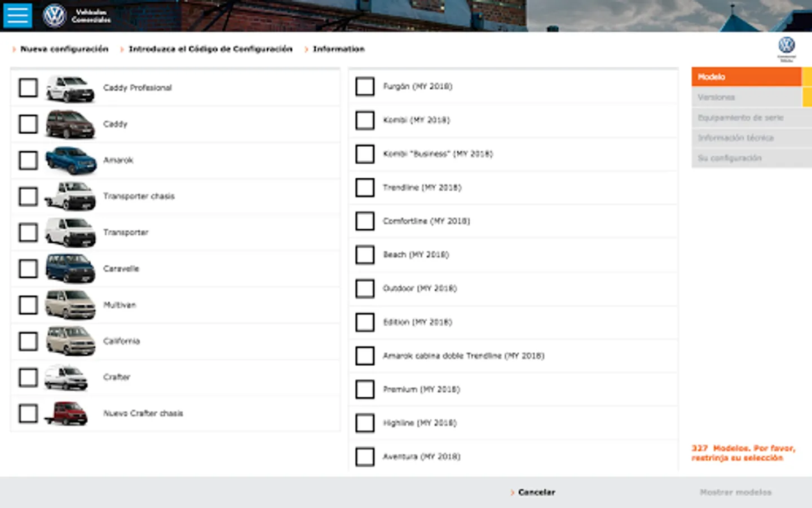This screenshot has height=508, width=812.
Task: Check the Outdoor (MY 2018) checkbox
Action: (x=365, y=288)
